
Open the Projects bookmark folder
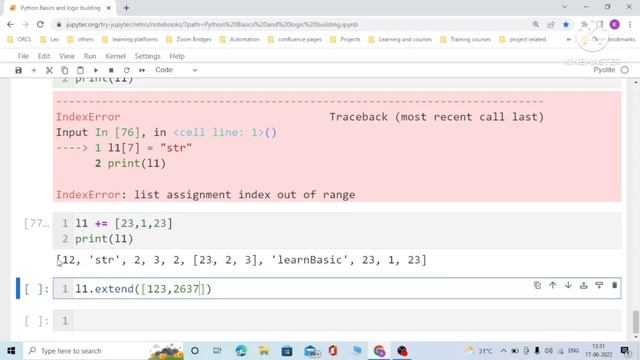coord(345,39)
